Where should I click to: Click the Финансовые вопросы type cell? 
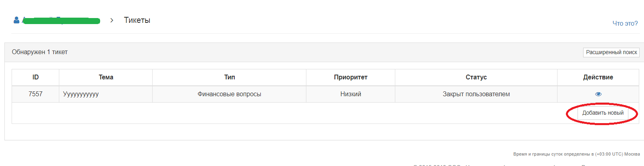pos(229,94)
